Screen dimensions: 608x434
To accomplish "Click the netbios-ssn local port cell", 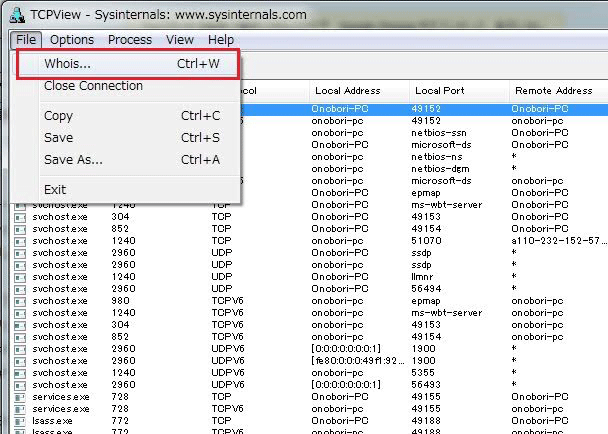I will 439,133.
